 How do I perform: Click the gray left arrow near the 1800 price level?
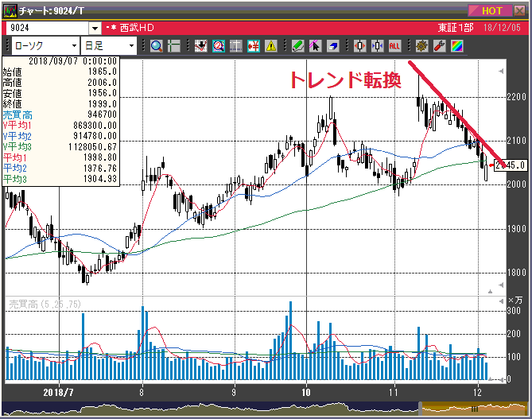pyautogui.click(x=501, y=285)
